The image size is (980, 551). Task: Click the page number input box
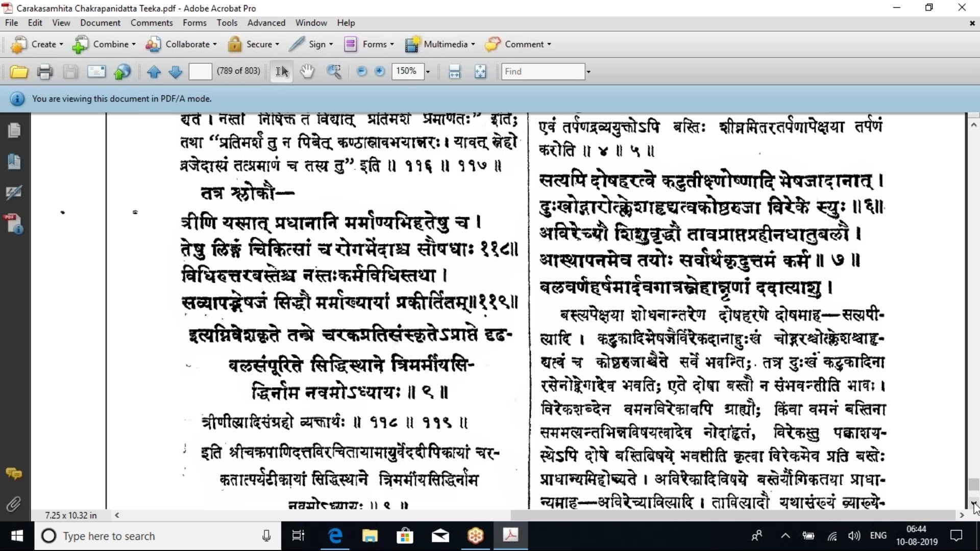point(200,71)
